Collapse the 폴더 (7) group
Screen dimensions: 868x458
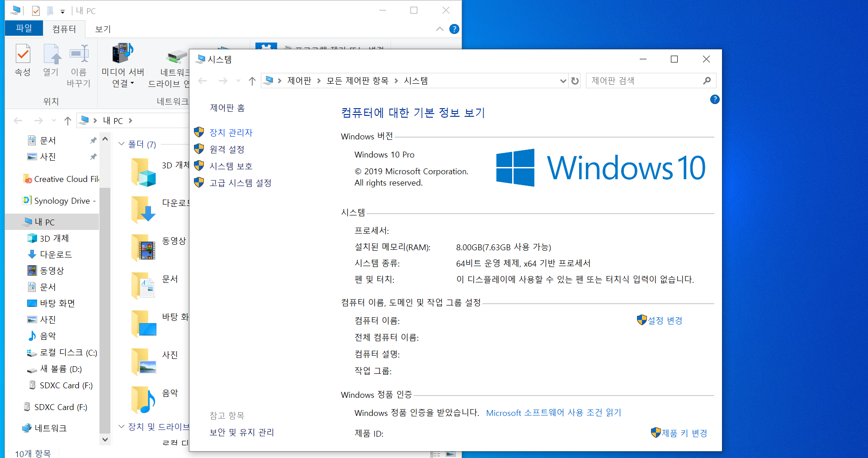[121, 144]
